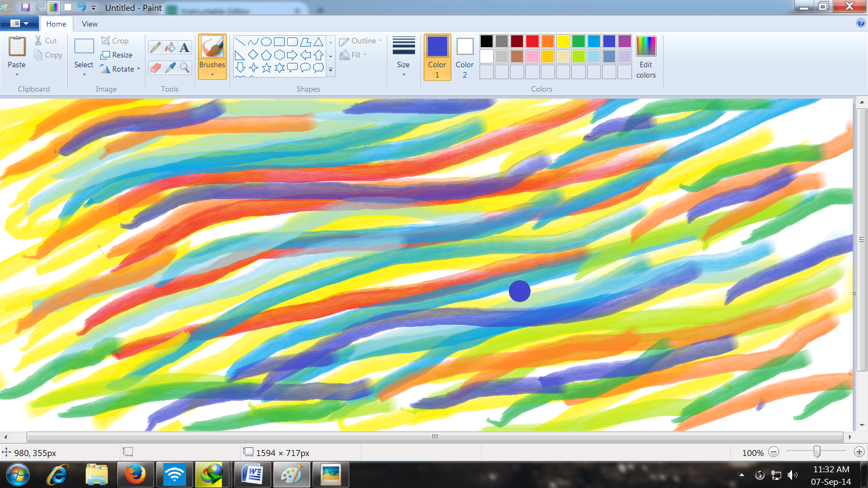
Task: Open Paint Help via the question mark icon
Action: pos(860,23)
